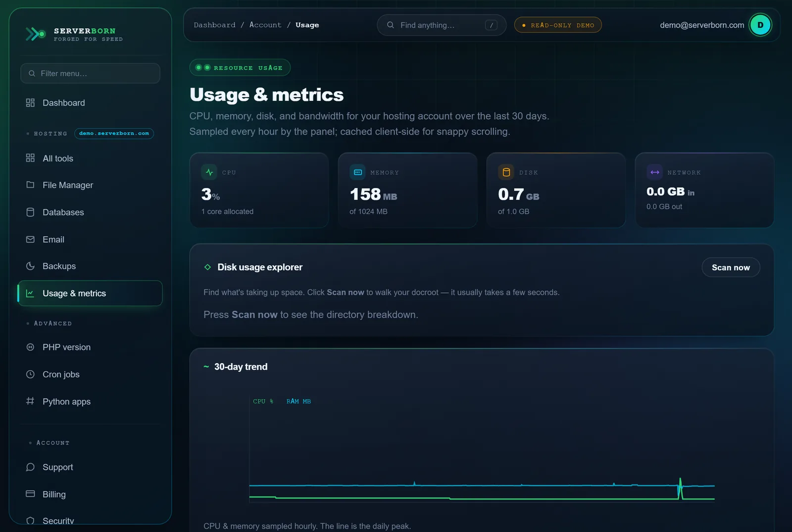Go to Billing
The width and height of the screenshot is (792, 532).
pos(90,494)
